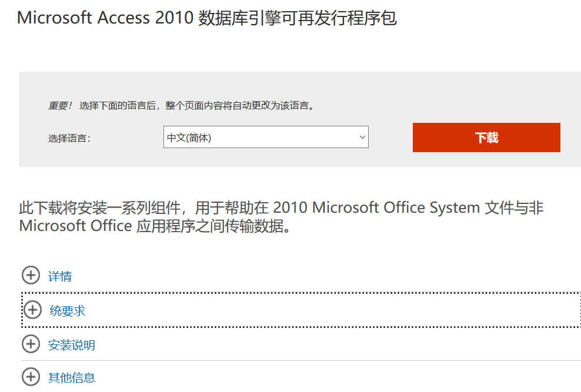Click the 选择语言 label
Image resolution: width=581 pixels, height=392 pixels.
(69, 139)
